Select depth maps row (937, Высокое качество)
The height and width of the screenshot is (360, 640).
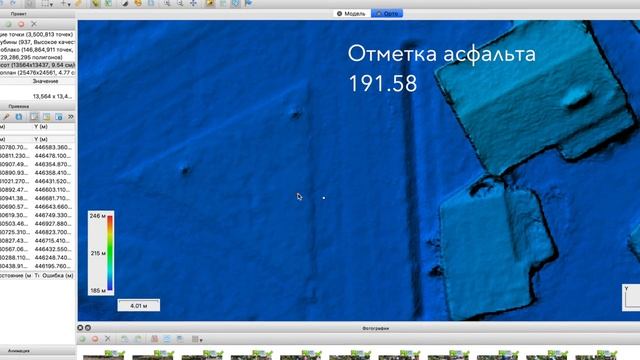click(38, 42)
